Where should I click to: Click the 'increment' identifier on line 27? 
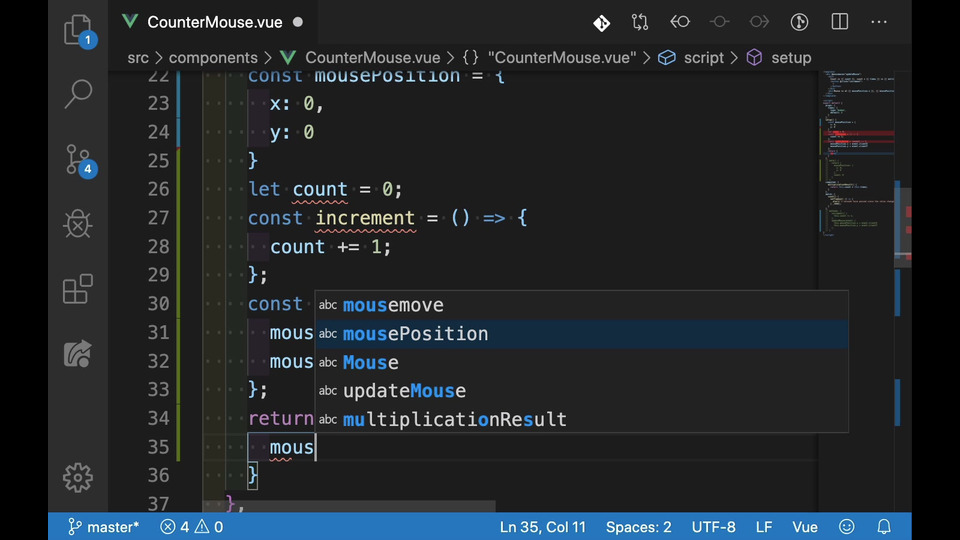coord(366,218)
